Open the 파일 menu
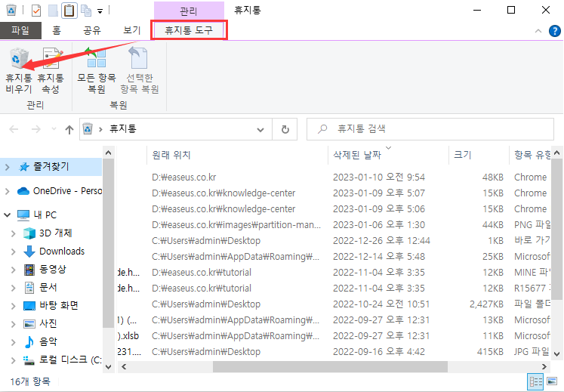The image size is (564, 392). click(x=20, y=30)
